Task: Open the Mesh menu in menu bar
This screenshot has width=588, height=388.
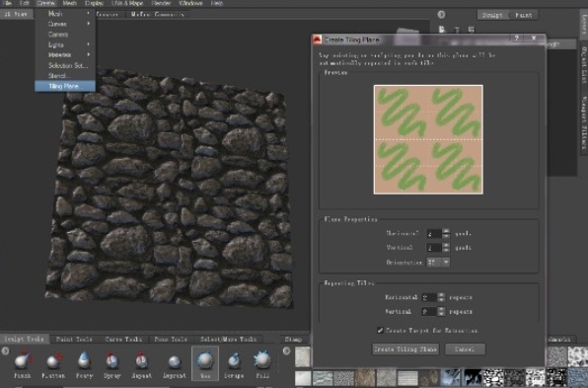Action: pyautogui.click(x=69, y=3)
